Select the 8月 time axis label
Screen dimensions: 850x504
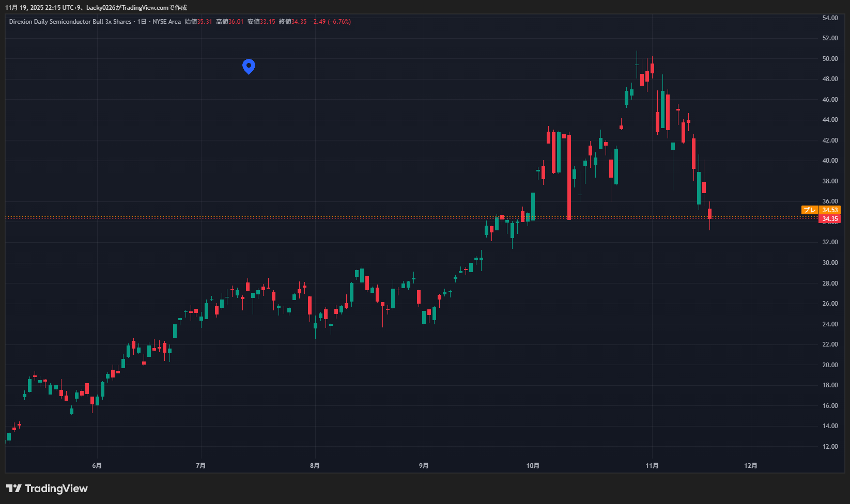pyautogui.click(x=315, y=466)
